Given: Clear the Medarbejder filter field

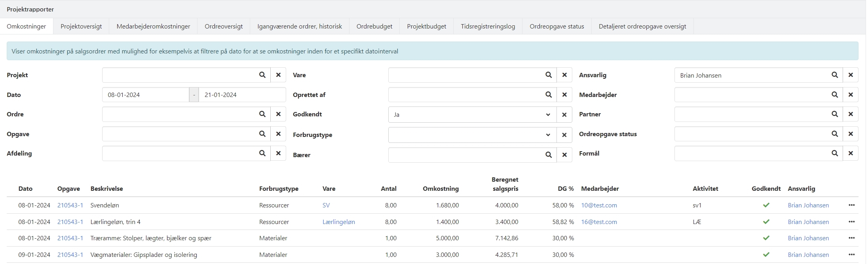Looking at the screenshot, I should point(851,95).
